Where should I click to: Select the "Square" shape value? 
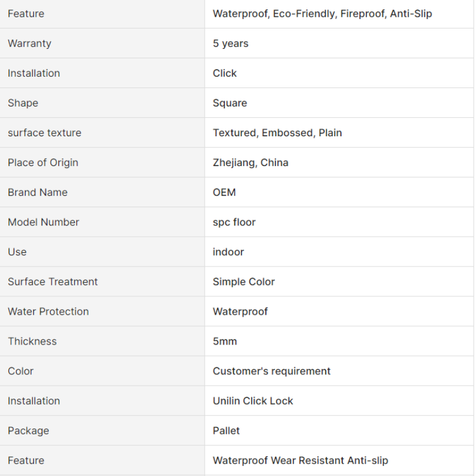[x=230, y=103]
